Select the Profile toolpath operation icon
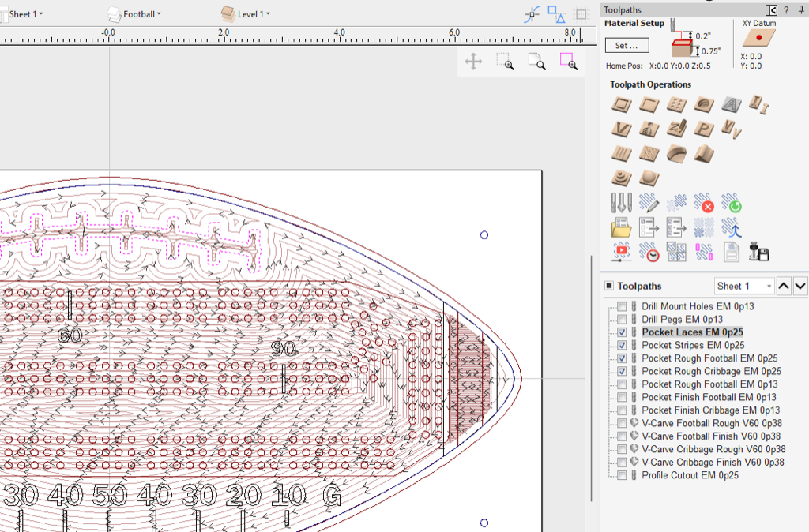 pos(622,105)
